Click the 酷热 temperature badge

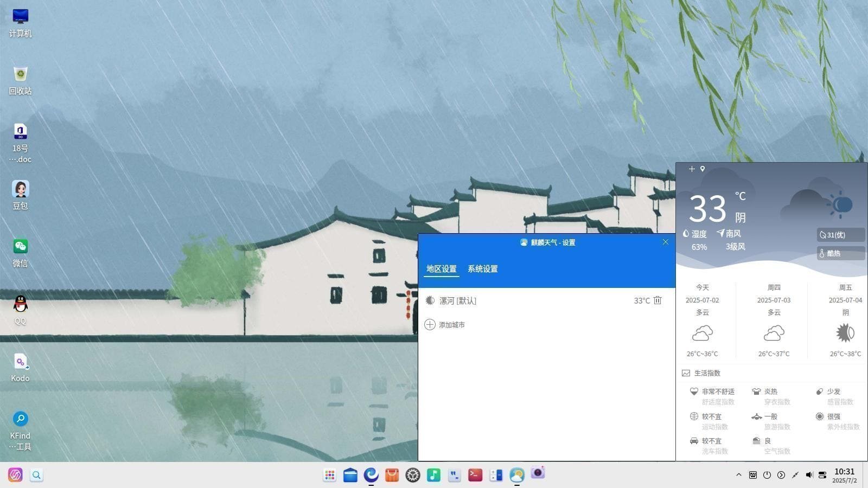(x=841, y=253)
